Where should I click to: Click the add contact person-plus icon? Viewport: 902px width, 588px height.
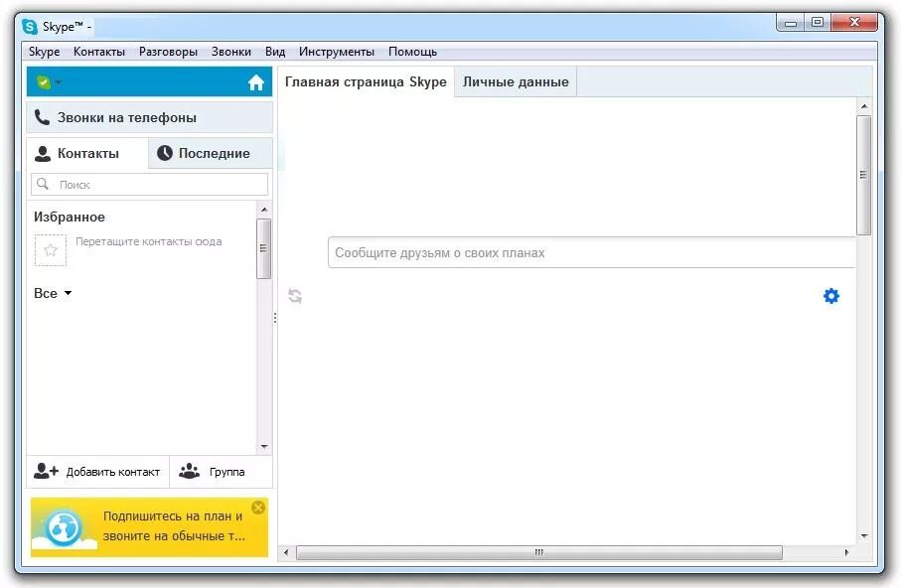coord(46,471)
